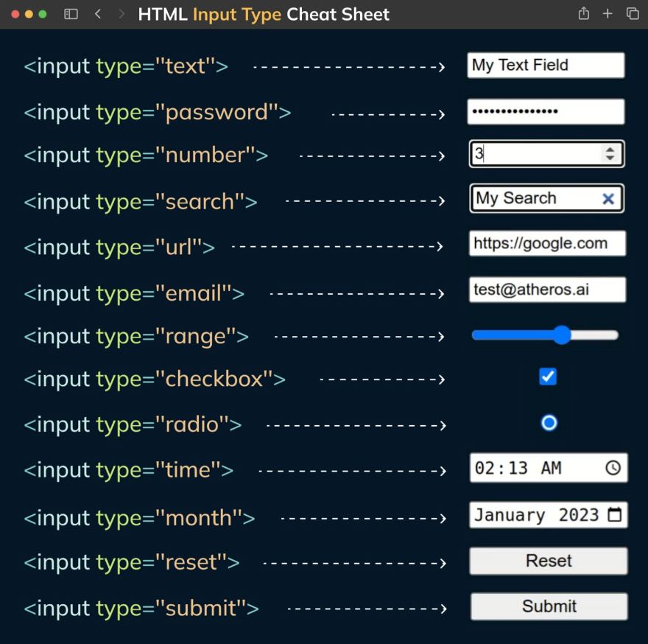Go back using the left chevron
The height and width of the screenshot is (644, 648).
pyautogui.click(x=98, y=14)
